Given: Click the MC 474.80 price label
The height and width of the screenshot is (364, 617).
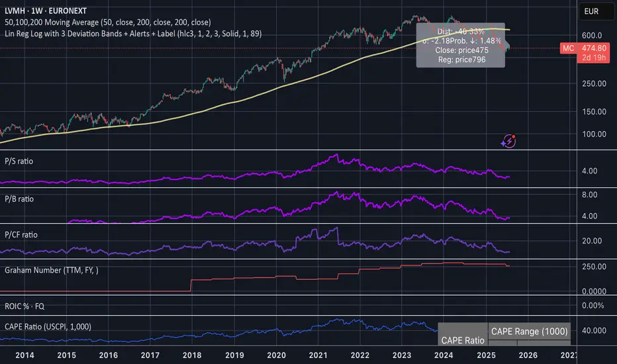Looking at the screenshot, I should tap(585, 48).
